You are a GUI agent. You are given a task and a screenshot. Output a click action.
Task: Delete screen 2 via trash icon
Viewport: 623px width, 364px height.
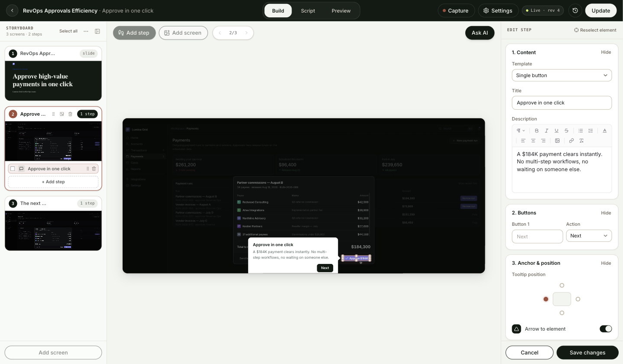70,114
